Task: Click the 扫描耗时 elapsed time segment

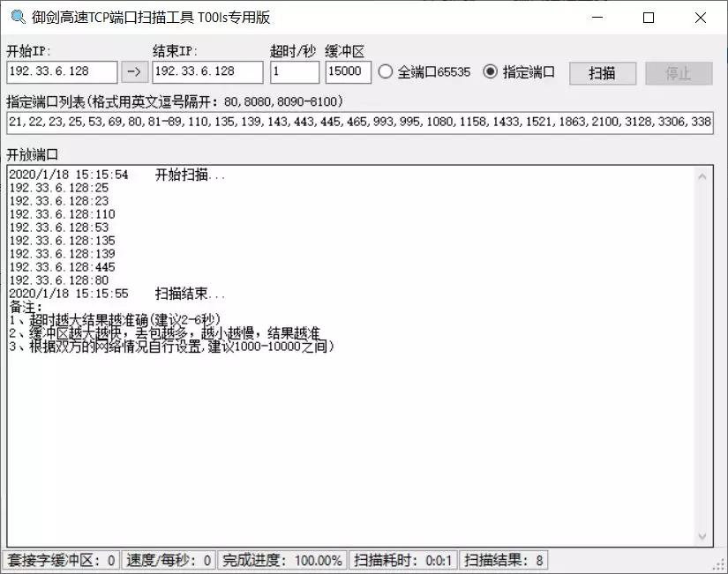Action: click(401, 560)
